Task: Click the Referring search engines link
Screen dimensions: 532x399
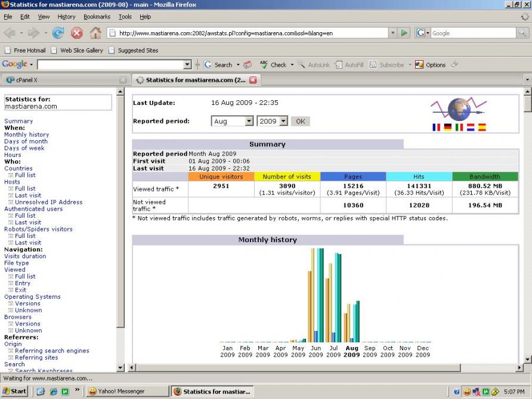Action: [x=52, y=351]
